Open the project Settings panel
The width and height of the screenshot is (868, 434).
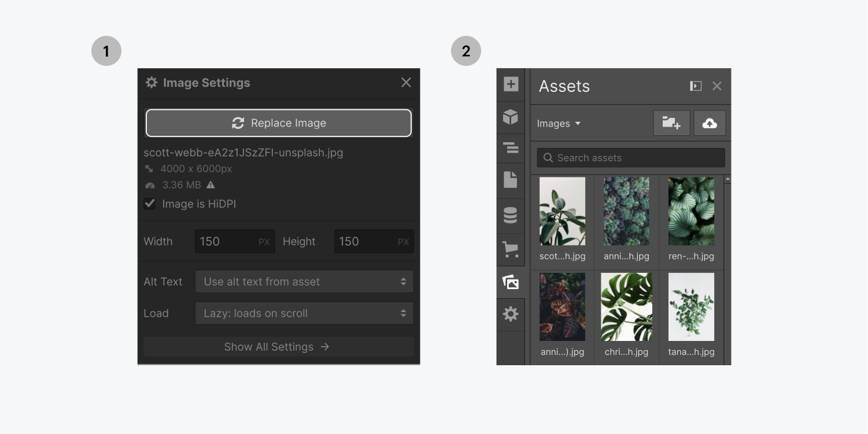point(511,314)
